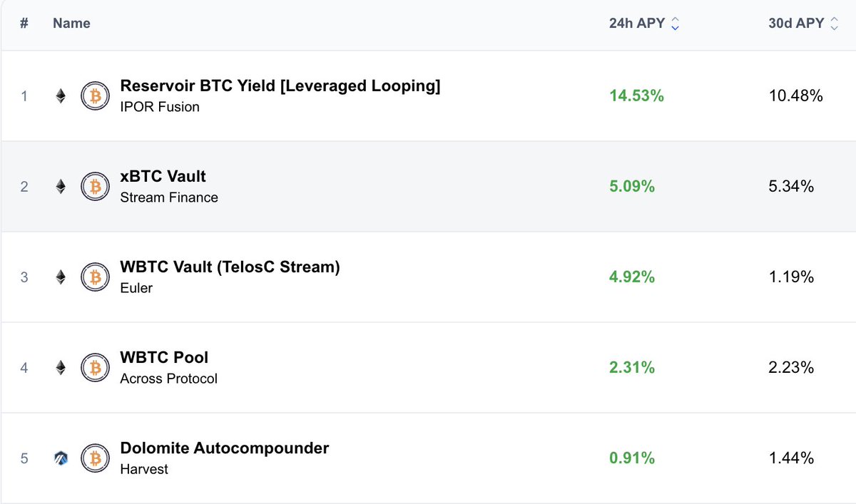Click the # rank column header

(24, 24)
